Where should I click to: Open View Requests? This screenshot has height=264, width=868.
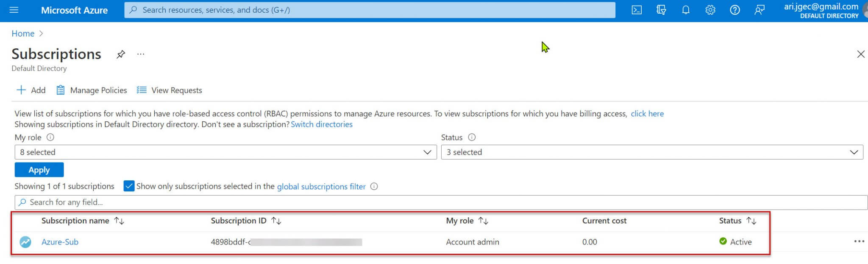click(170, 90)
